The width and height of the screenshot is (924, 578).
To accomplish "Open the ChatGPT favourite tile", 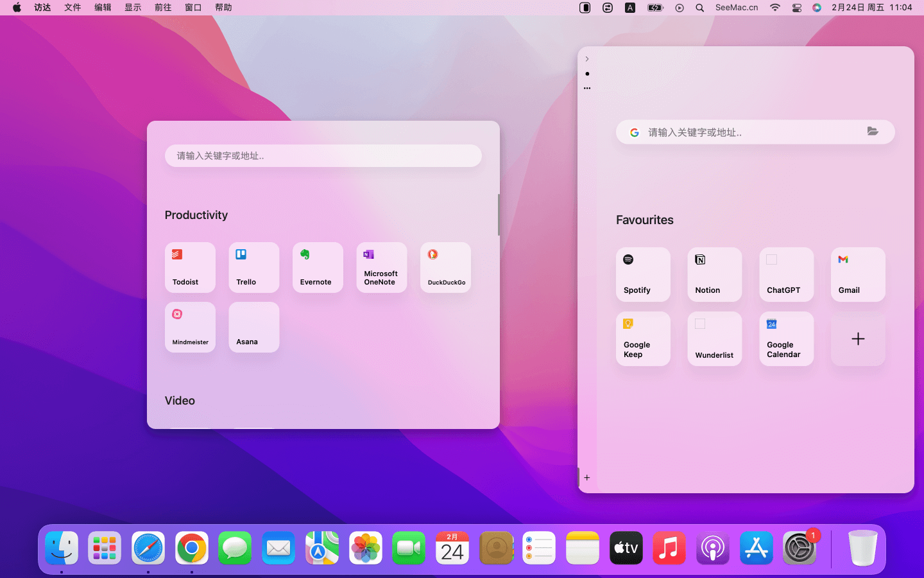I will point(787,274).
